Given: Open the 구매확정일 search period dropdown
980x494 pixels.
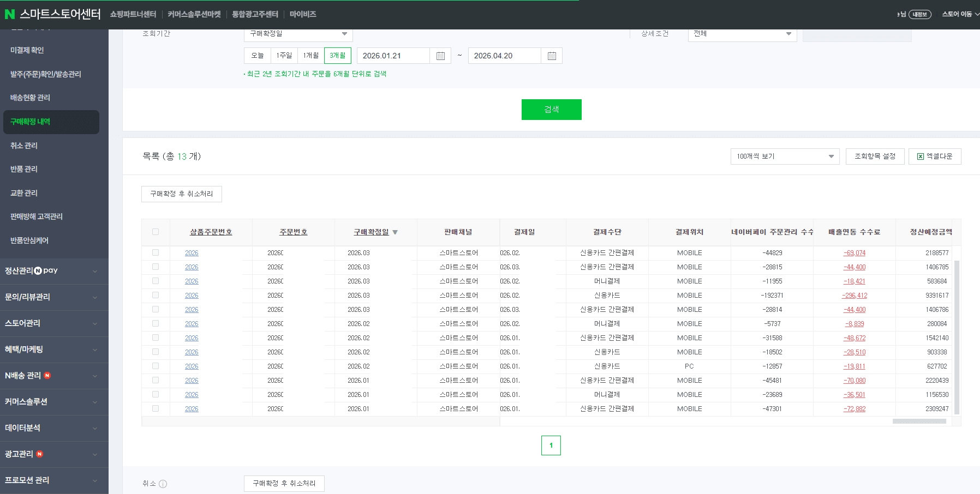Looking at the screenshot, I should [x=298, y=34].
